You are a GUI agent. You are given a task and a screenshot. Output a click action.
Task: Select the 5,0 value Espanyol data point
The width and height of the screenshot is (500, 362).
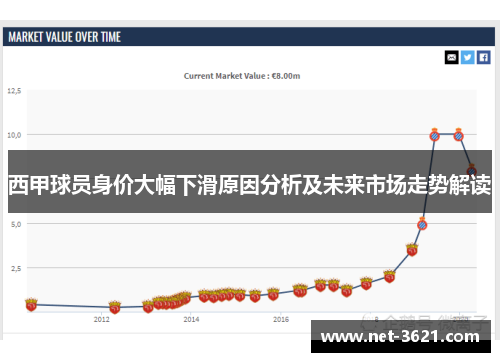pos(422,224)
